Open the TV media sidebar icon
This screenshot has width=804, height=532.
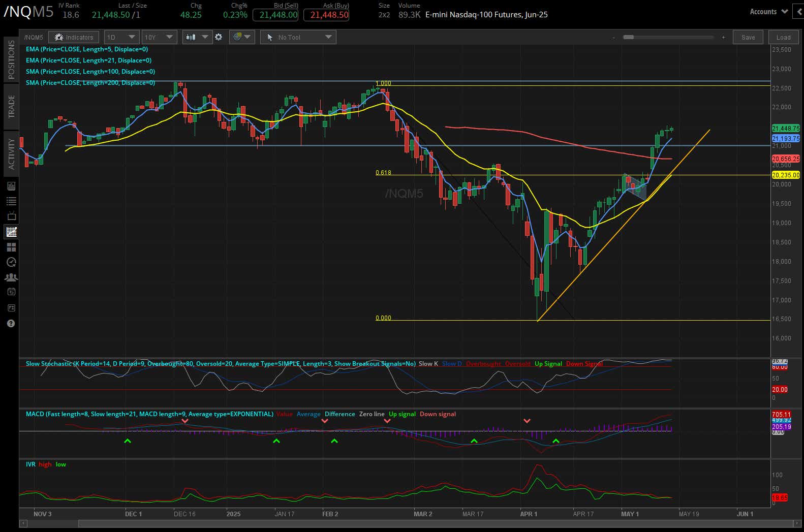coord(11,216)
